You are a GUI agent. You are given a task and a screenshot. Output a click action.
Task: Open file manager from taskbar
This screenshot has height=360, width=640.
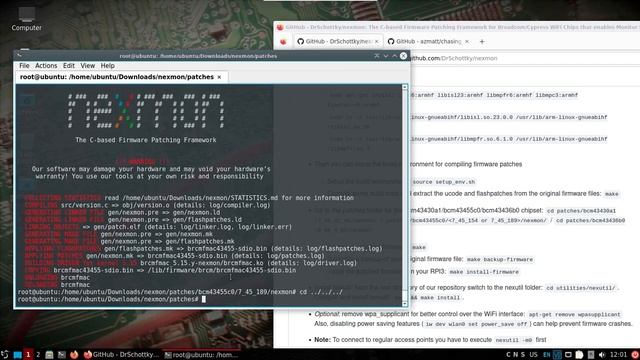pos(49,355)
